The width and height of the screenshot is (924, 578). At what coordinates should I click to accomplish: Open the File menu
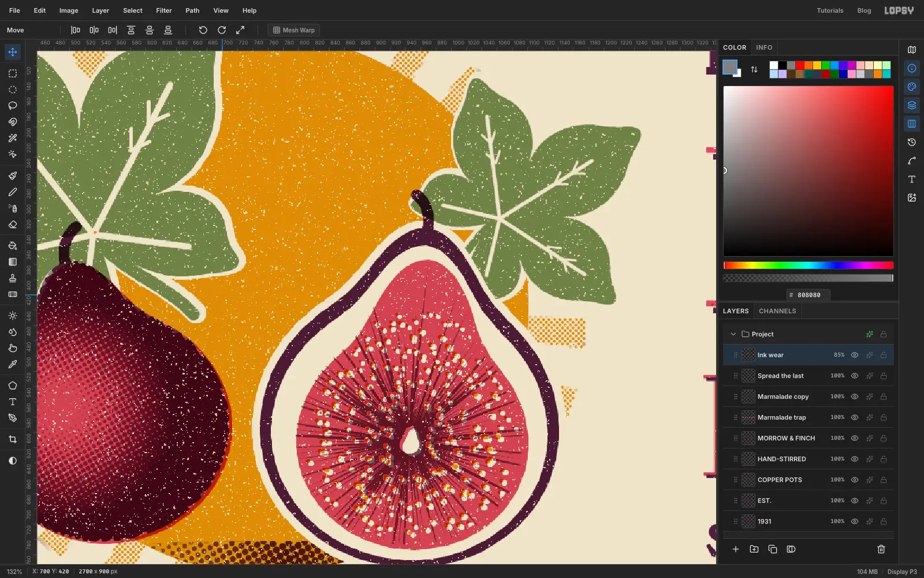coord(14,10)
